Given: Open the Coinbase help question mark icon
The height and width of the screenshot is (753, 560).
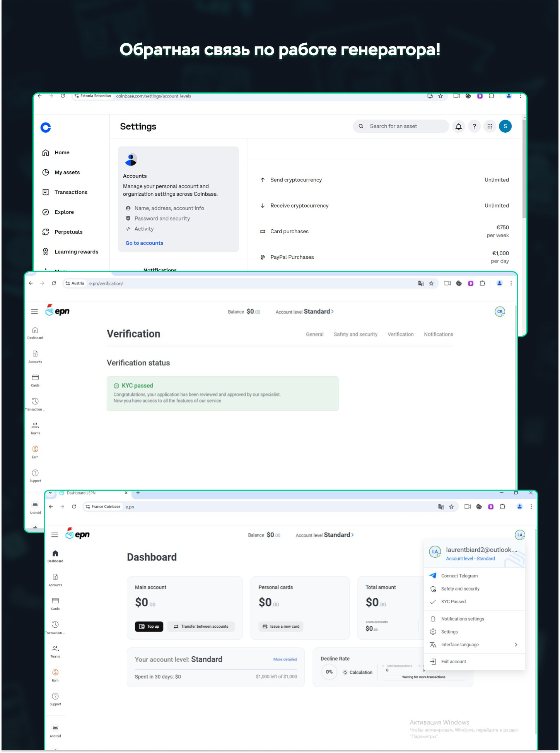Looking at the screenshot, I should click(x=474, y=126).
